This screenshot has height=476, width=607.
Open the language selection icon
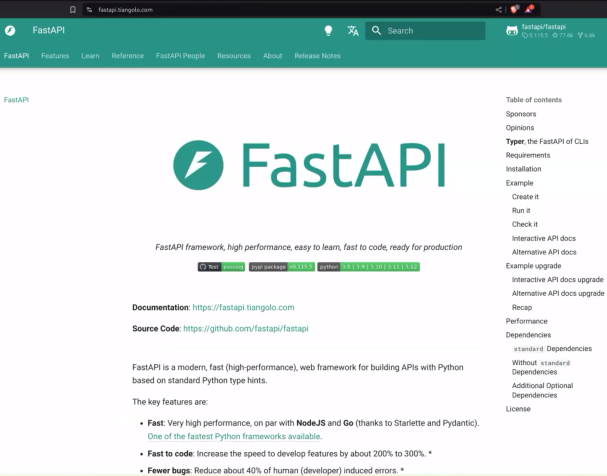click(353, 31)
